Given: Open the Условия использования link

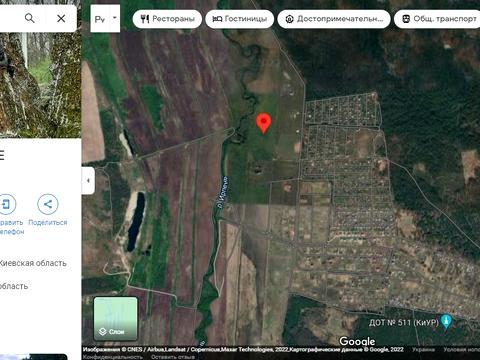Looking at the screenshot, I should click(462, 349).
